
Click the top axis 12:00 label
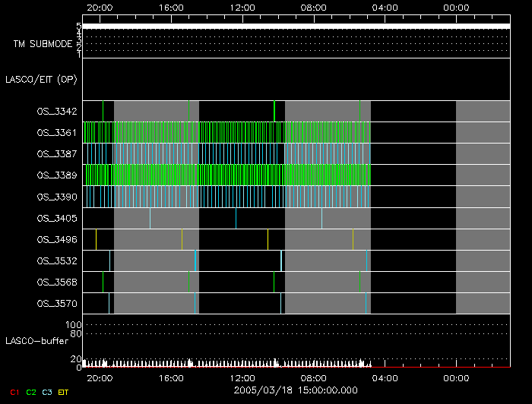click(x=242, y=8)
